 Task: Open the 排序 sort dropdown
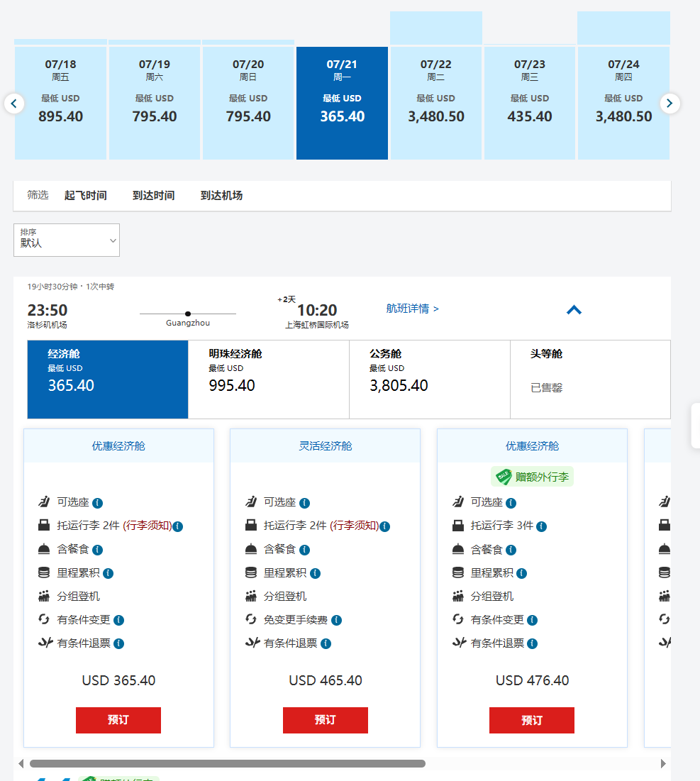(x=67, y=240)
